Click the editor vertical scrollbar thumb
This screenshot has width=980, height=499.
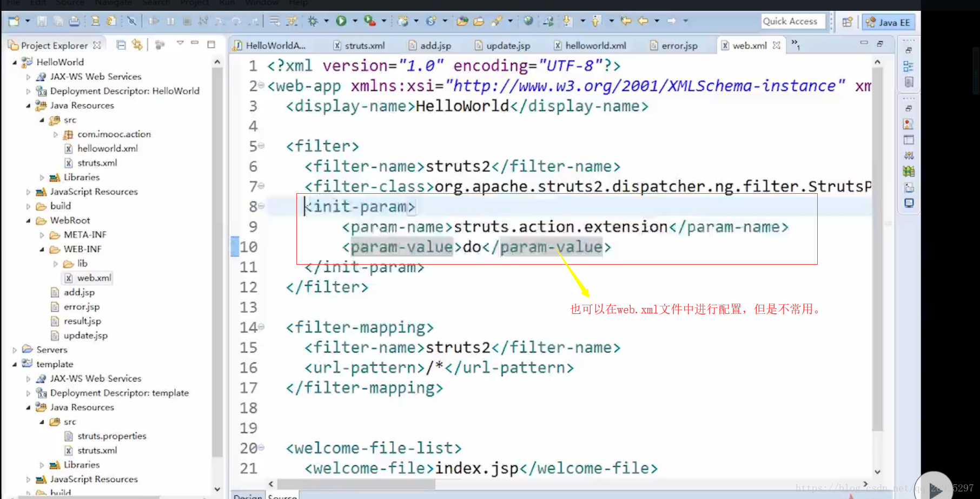pos(877,249)
